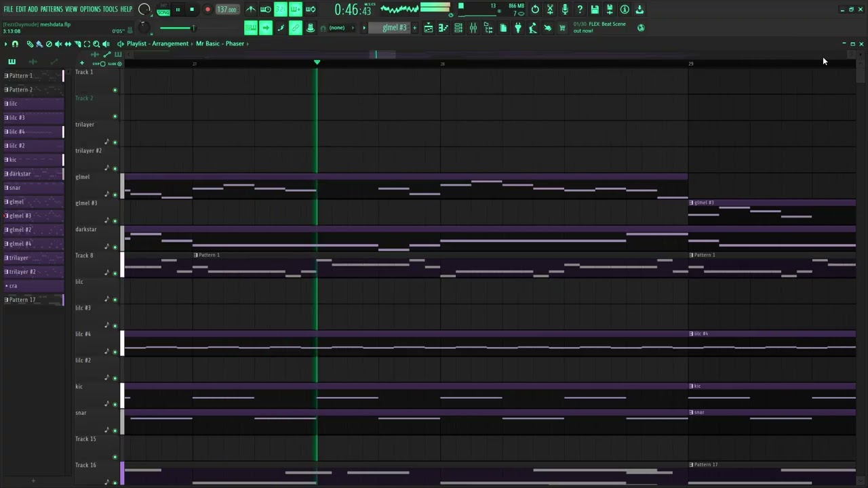Click the tempo tapper icon

click(x=533, y=28)
